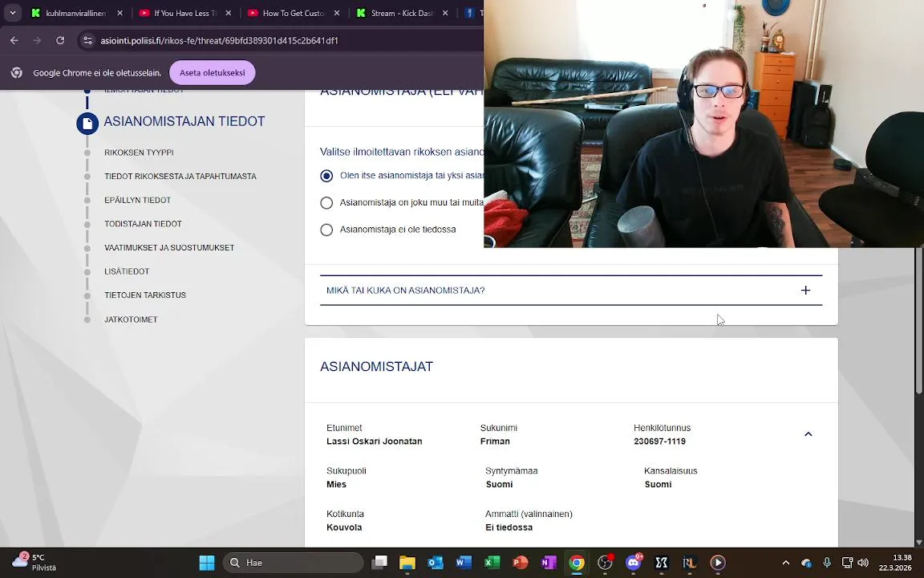Open Discord from the taskbar
The width and height of the screenshot is (924, 578).
634,563
